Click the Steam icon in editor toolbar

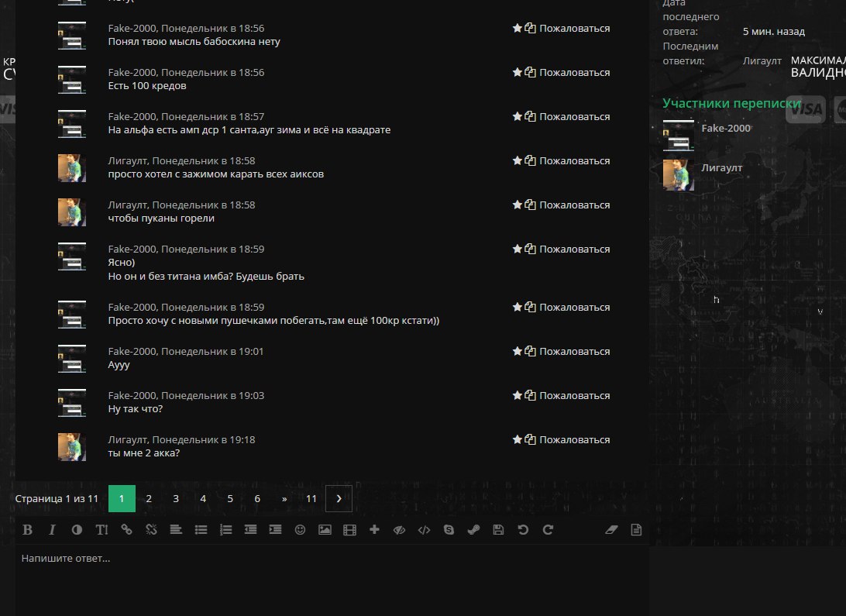click(x=473, y=530)
